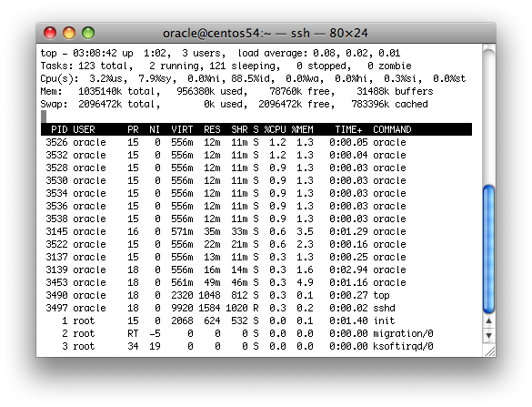Click the red close window button

50,33
